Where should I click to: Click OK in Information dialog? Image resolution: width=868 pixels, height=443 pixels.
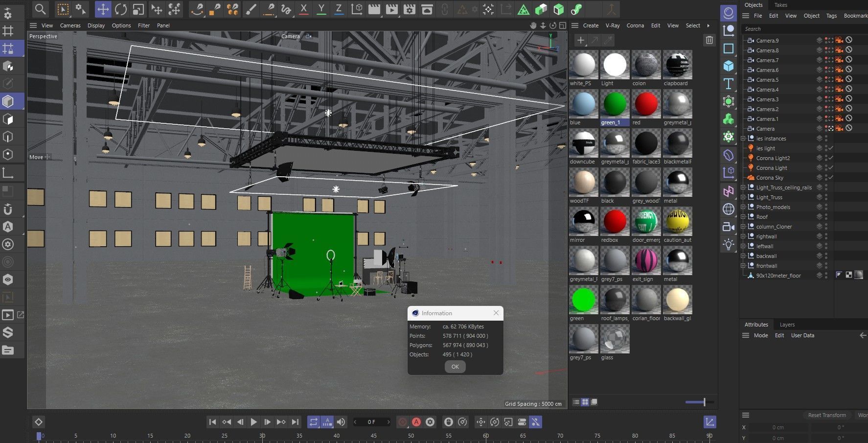pos(455,367)
